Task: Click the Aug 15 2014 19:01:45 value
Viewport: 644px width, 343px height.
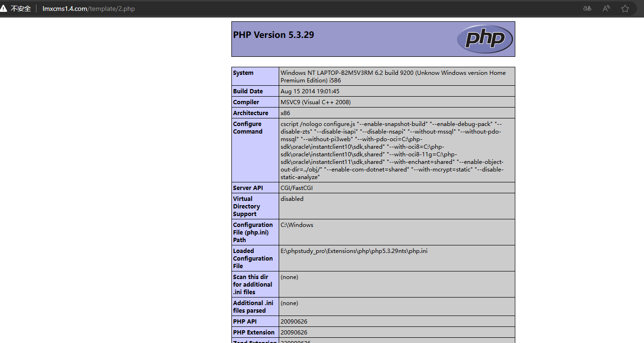Action: (310, 91)
